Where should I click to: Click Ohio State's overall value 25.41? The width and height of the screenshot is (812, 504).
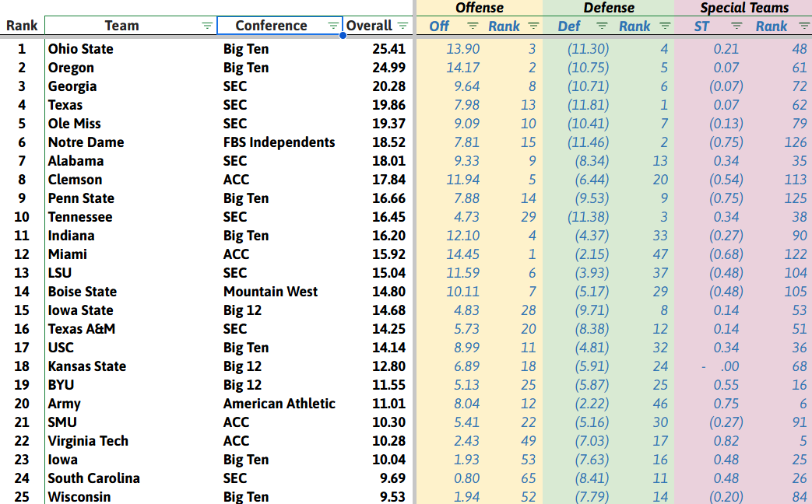point(388,49)
